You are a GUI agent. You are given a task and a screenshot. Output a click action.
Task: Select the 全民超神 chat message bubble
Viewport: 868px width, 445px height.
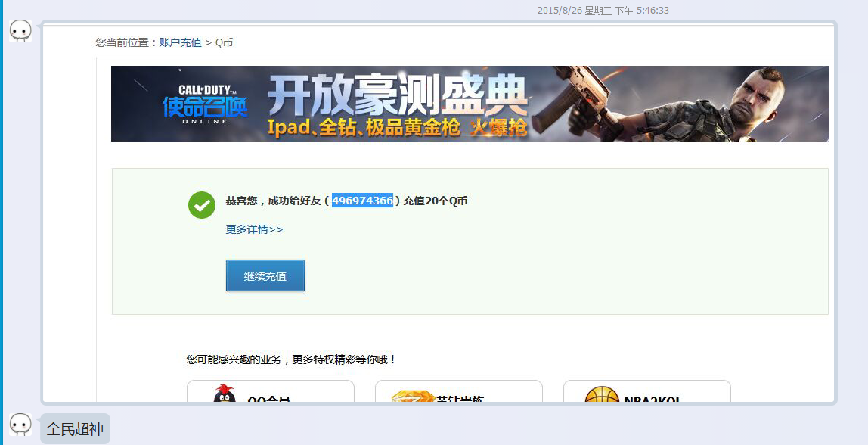point(75,429)
